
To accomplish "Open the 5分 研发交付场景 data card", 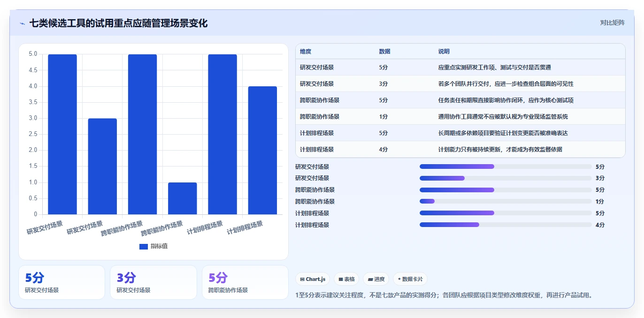I will (x=61, y=282).
